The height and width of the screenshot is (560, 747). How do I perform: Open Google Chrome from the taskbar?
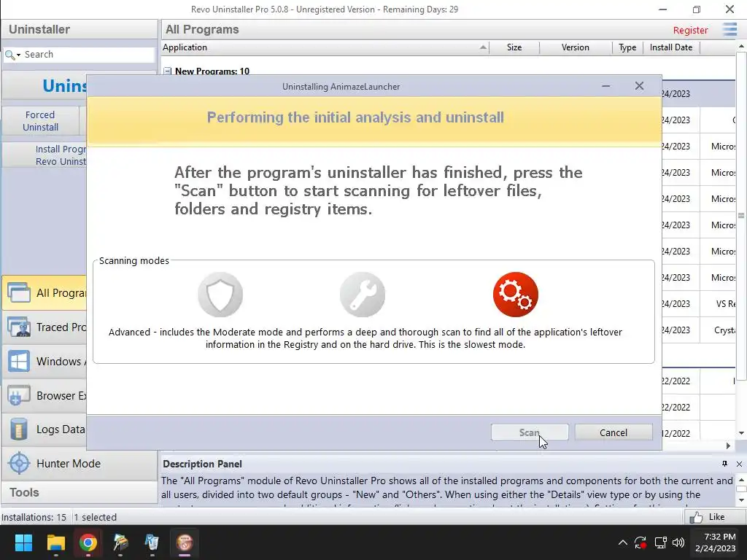88,542
